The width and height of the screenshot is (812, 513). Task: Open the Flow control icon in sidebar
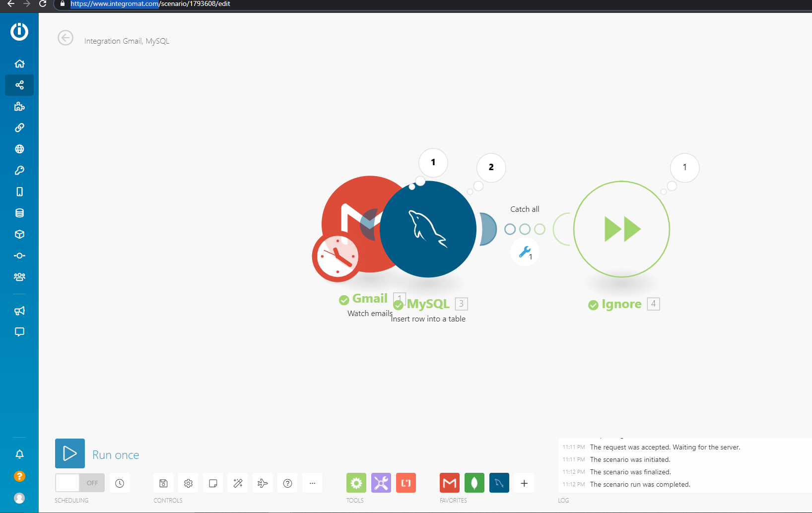click(19, 256)
